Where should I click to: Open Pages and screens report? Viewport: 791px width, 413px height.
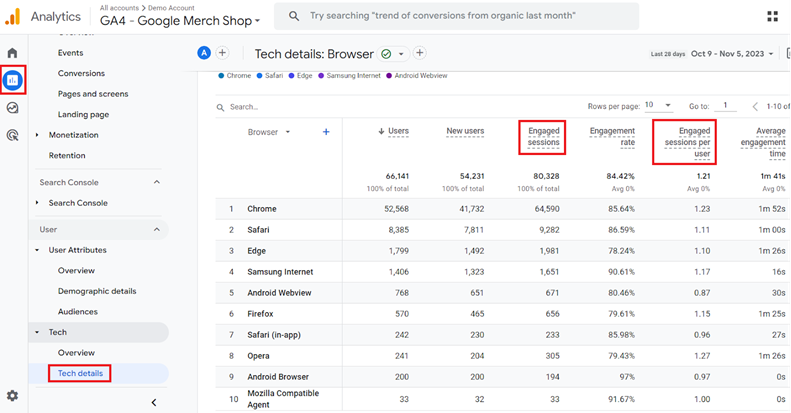tap(93, 94)
